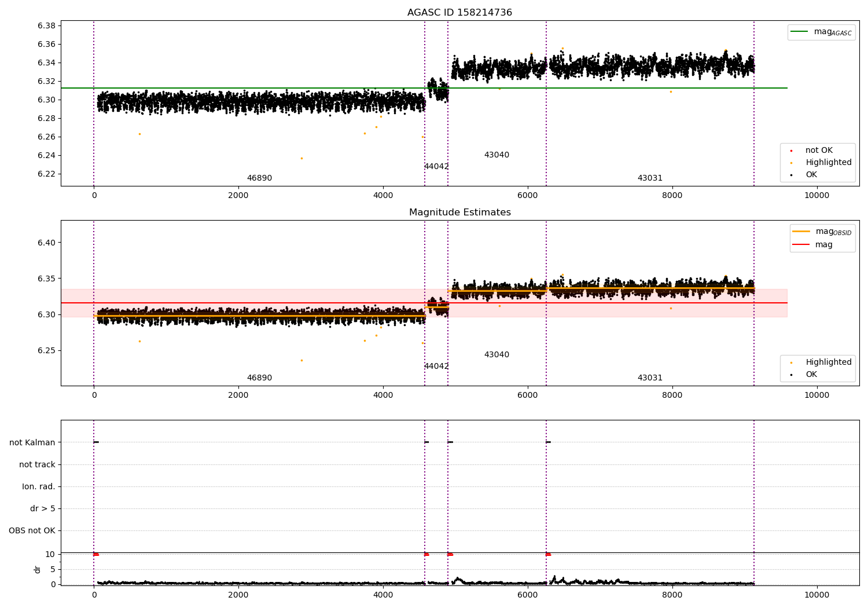Image resolution: width=868 pixels, height=608 pixels.
Task: Click 'Highlighted' legend entry in top plot
Action: tap(828, 163)
